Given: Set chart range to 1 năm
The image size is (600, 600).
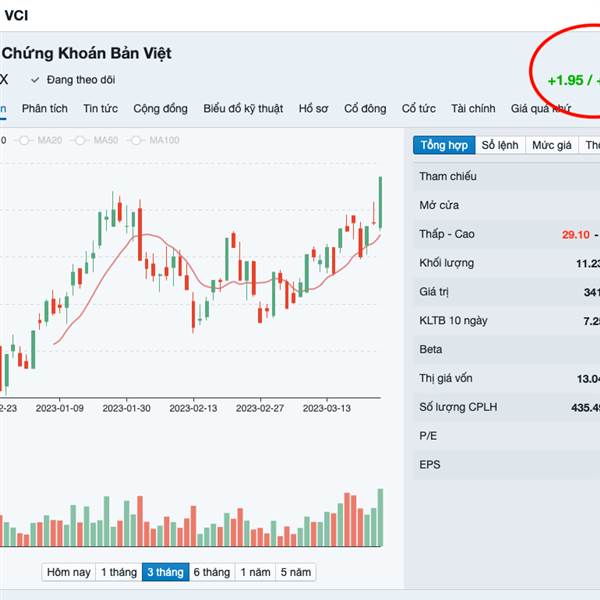Looking at the screenshot, I should tap(255, 572).
